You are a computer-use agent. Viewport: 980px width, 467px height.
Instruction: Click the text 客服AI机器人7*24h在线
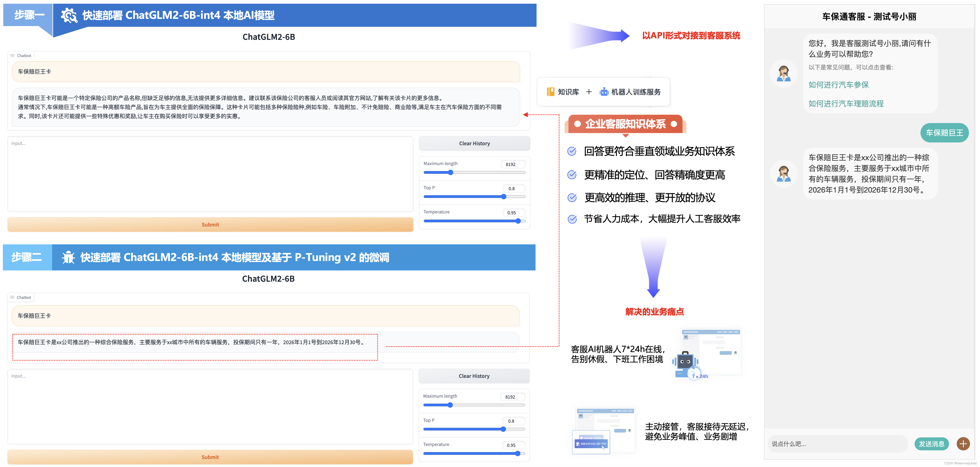(617, 349)
